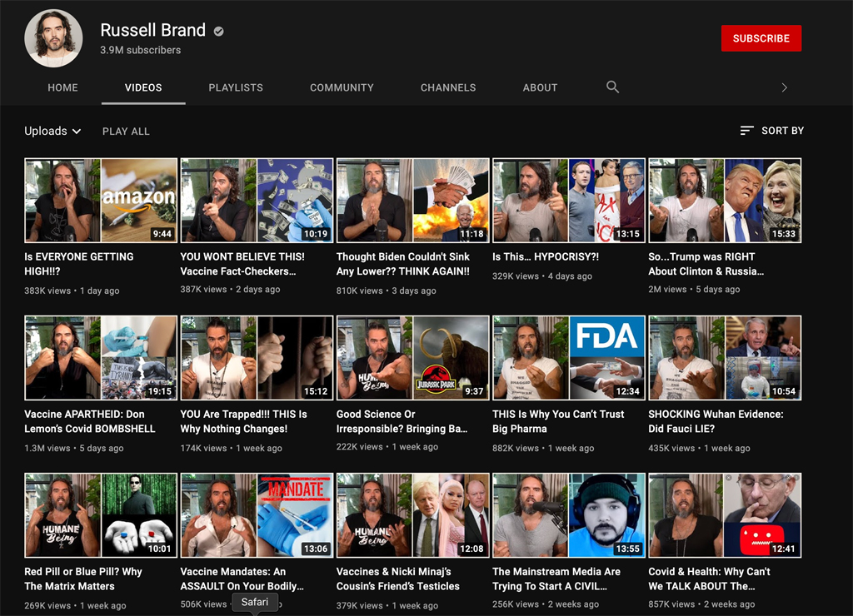The image size is (853, 616).
Task: Open 'Covid & Health: Why Can't We TALK' title
Action: pyautogui.click(x=709, y=579)
